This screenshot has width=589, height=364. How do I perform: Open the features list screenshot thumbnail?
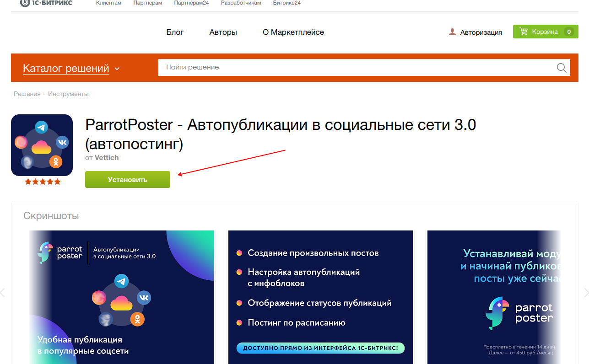tap(320, 297)
